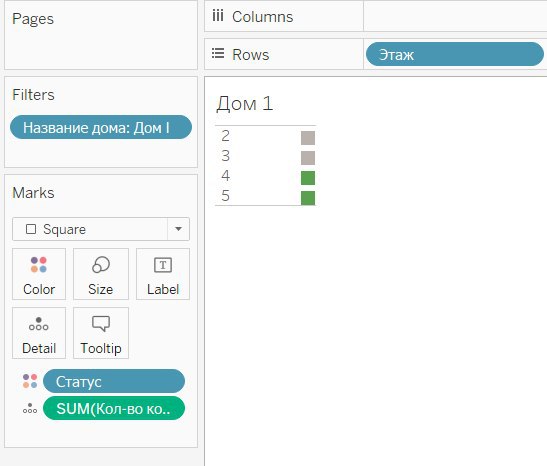This screenshot has height=466, width=547.
Task: Open the Tooltip marks card
Action: coord(101,333)
